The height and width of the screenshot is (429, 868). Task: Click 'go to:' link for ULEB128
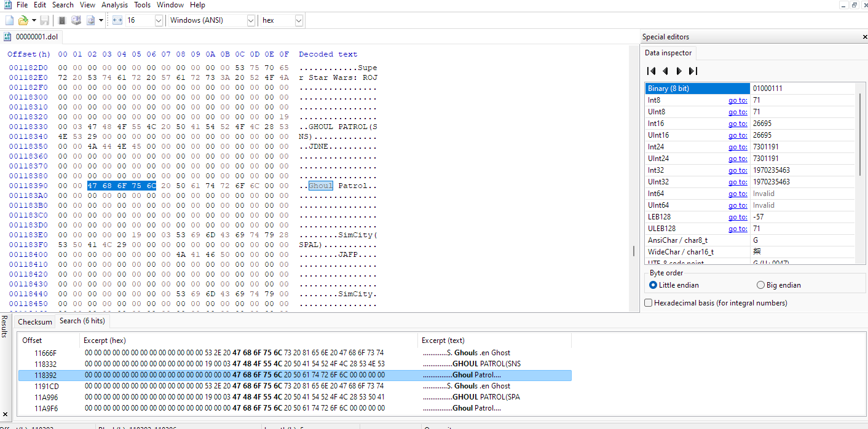click(738, 229)
